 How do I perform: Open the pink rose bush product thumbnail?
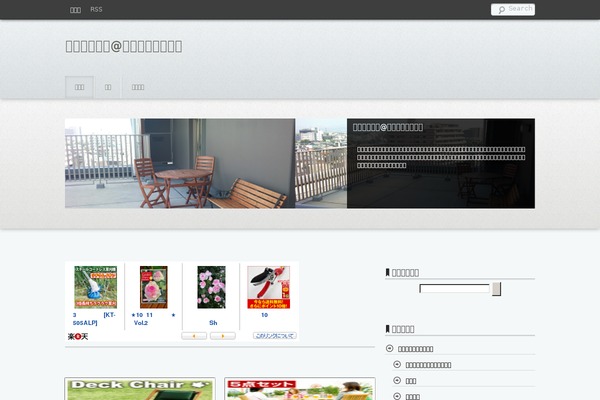pyautogui.click(x=211, y=287)
